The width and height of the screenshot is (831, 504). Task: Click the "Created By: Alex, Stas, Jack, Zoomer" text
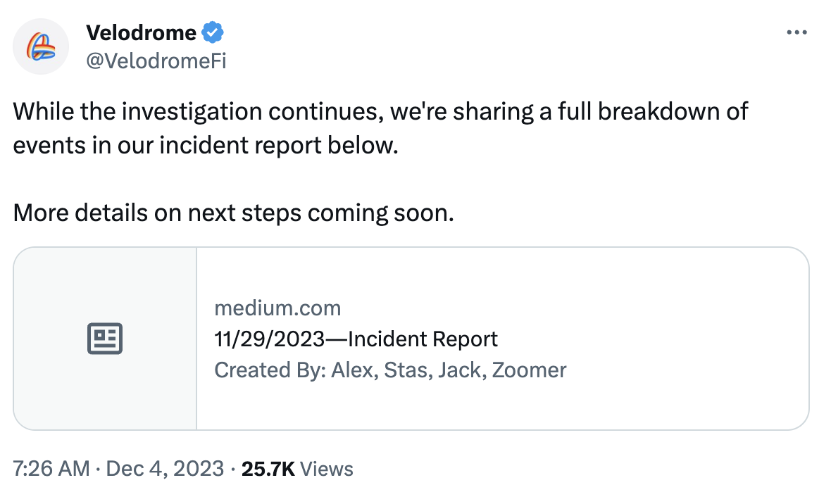coord(390,370)
